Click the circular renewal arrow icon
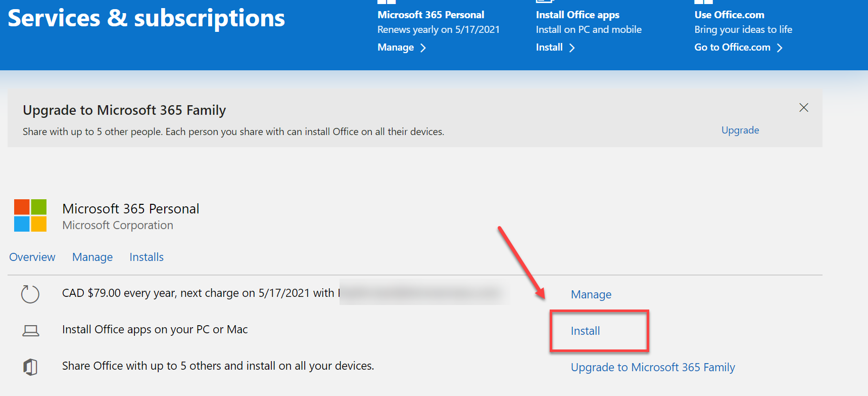This screenshot has height=396, width=868. click(30, 294)
